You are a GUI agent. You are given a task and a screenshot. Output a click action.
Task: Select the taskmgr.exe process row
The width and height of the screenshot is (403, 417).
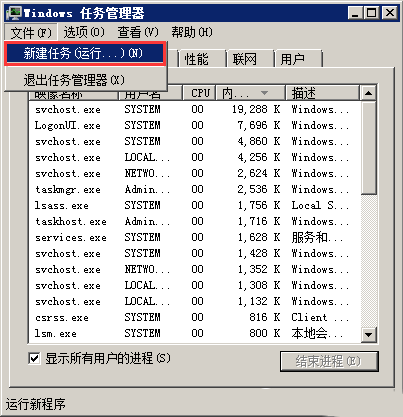[195, 189]
